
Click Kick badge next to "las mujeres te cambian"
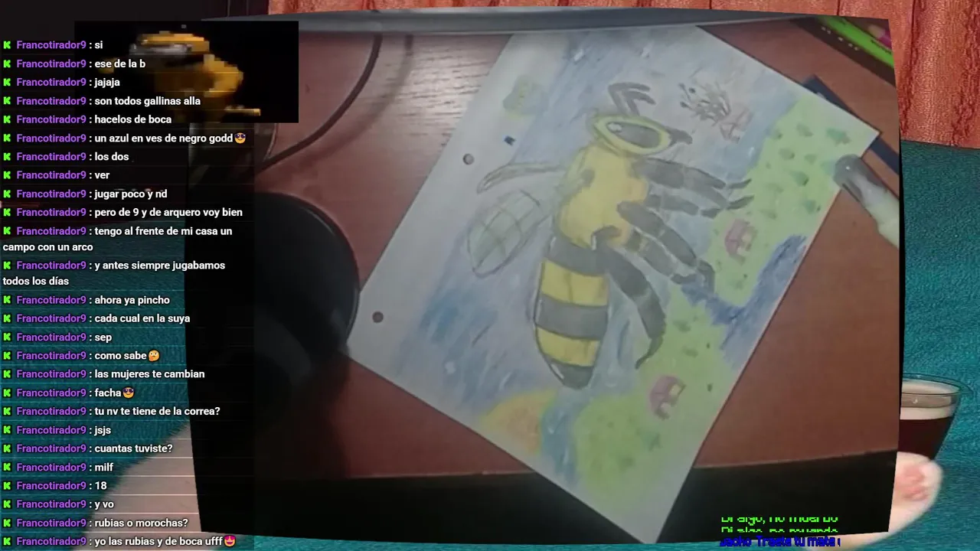point(7,374)
